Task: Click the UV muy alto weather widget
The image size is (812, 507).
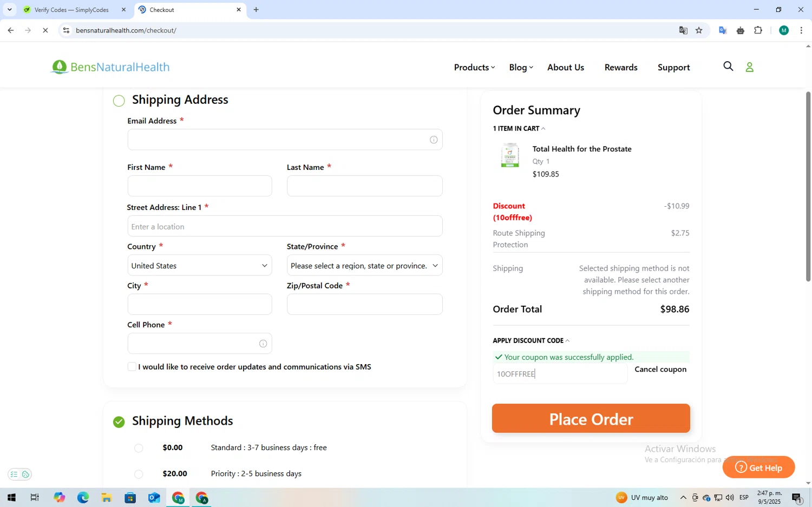Action: pos(642,498)
